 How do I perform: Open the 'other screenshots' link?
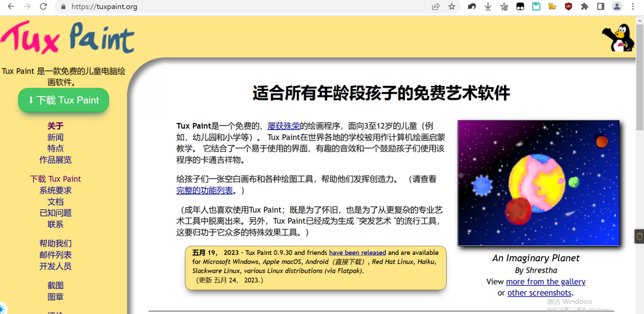pos(539,293)
